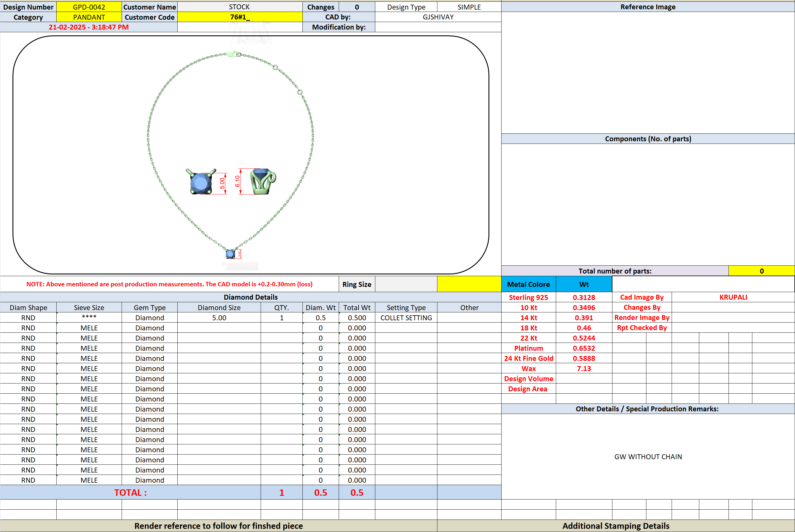Select the SIMPLE design type cell
The width and height of the screenshot is (795, 532).
click(x=469, y=7)
